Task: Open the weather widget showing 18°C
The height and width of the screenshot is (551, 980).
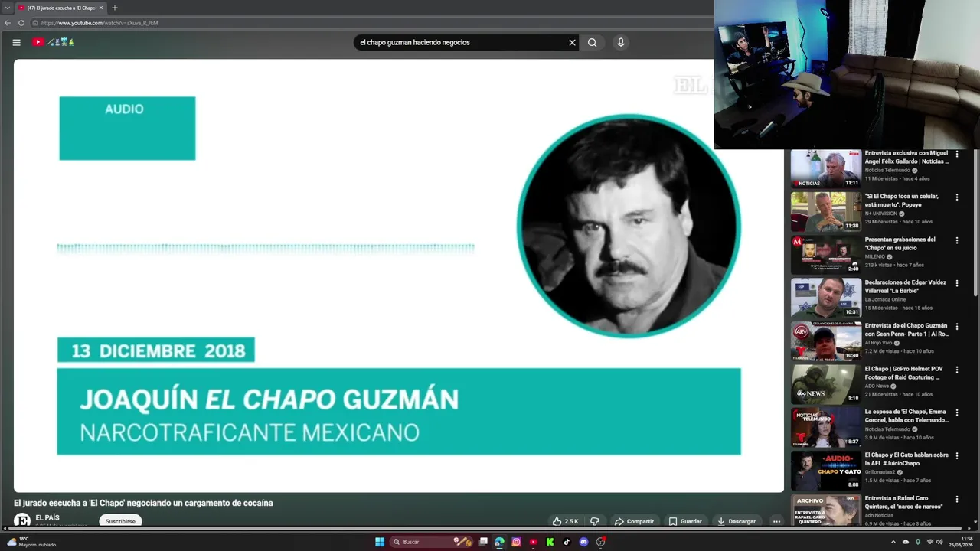Action: point(31,542)
